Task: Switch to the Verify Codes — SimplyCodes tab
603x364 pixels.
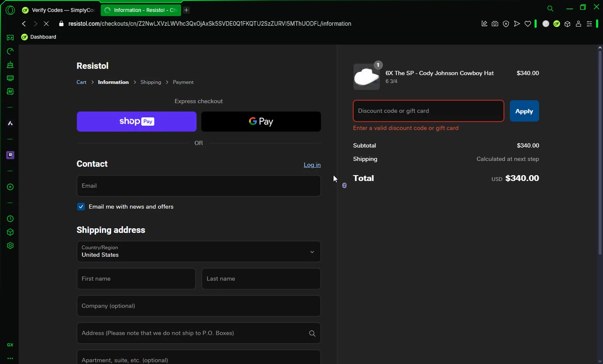Action: [x=59, y=10]
